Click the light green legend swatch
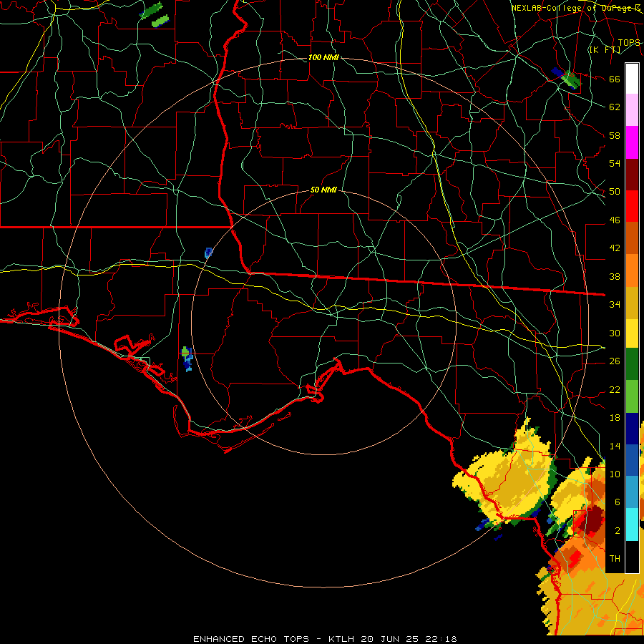 click(x=632, y=396)
